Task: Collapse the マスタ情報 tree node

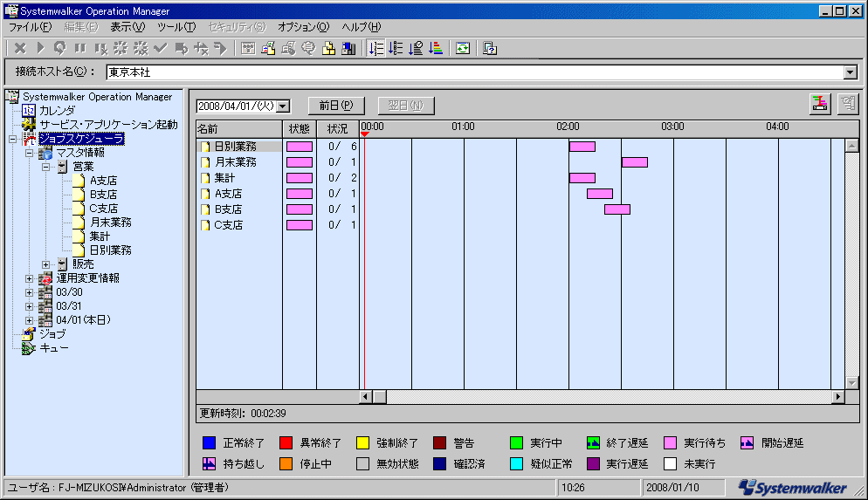Action: point(30,154)
